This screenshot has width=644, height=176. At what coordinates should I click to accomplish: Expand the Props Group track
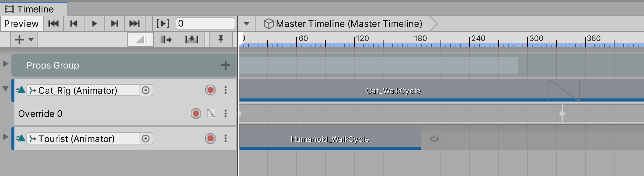pyautogui.click(x=5, y=63)
